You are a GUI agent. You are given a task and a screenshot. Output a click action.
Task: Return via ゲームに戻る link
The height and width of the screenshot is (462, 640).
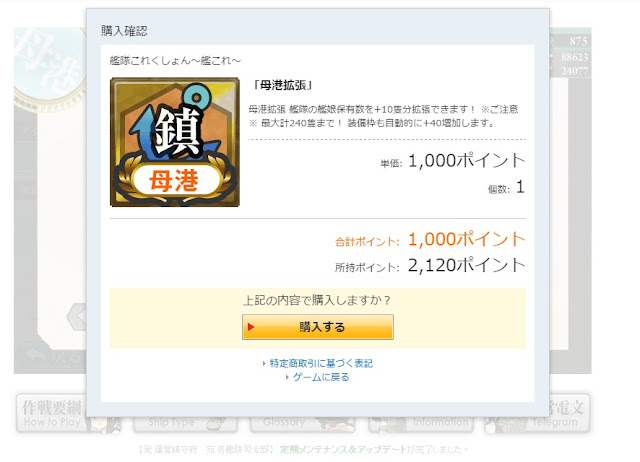321,378
